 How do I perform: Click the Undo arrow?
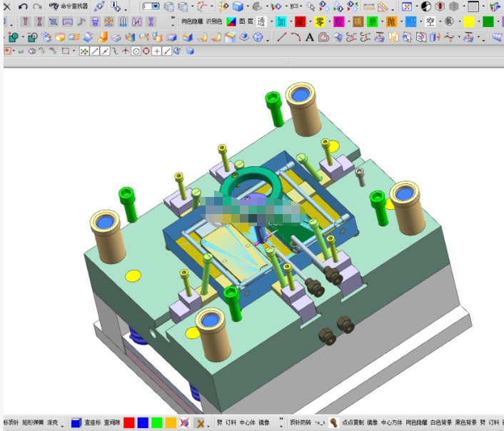click(23, 6)
